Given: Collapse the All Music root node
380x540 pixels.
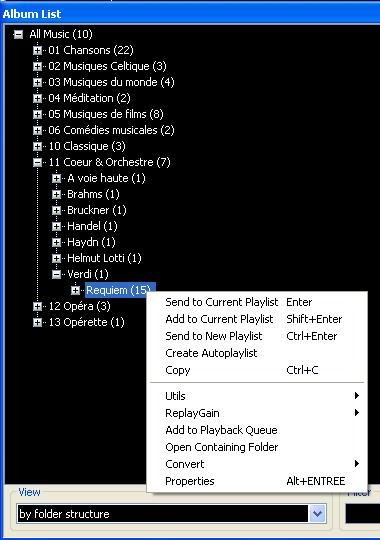Looking at the screenshot, I should click(18, 34).
